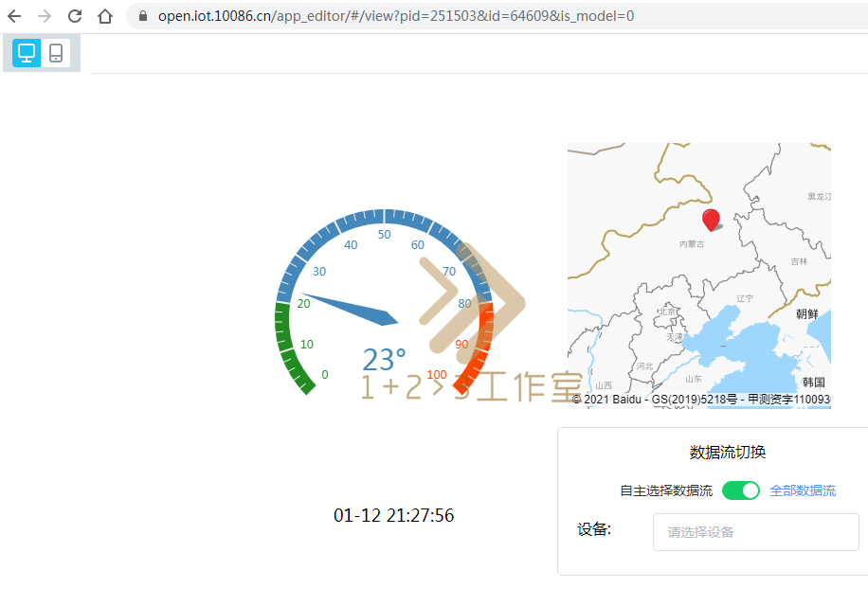The width and height of the screenshot is (868, 606).
Task: Switch to mobile preview icon
Action: [56, 53]
